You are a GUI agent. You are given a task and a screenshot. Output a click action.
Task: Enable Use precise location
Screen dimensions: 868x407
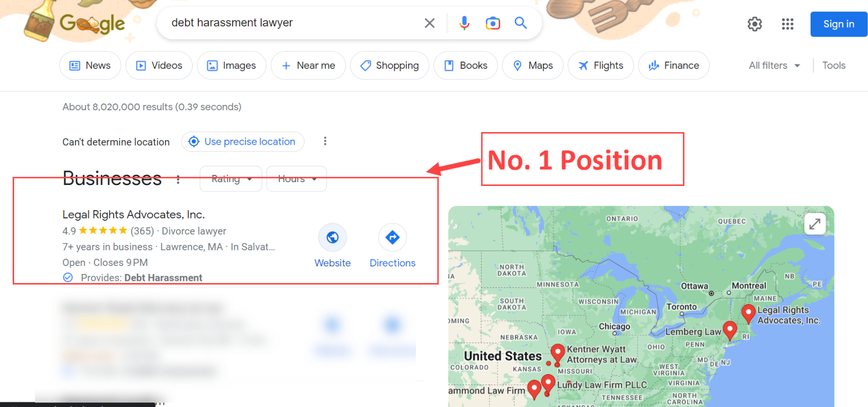[243, 142]
